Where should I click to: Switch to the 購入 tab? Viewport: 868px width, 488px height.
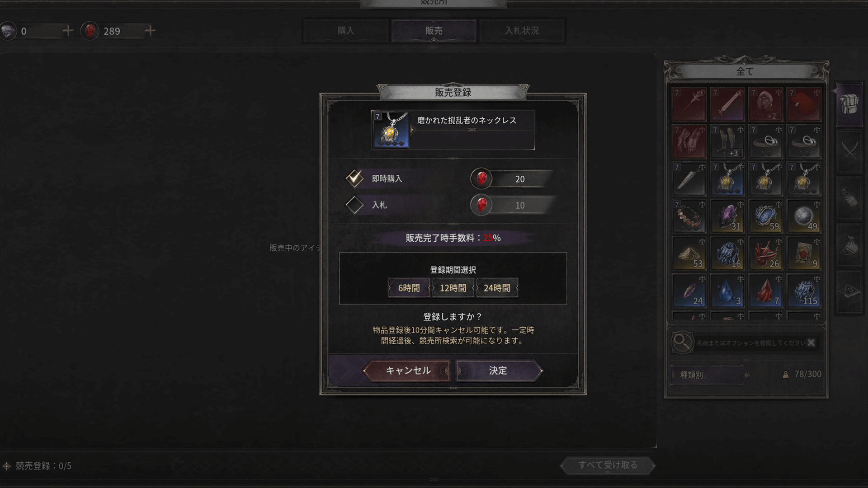point(345,31)
